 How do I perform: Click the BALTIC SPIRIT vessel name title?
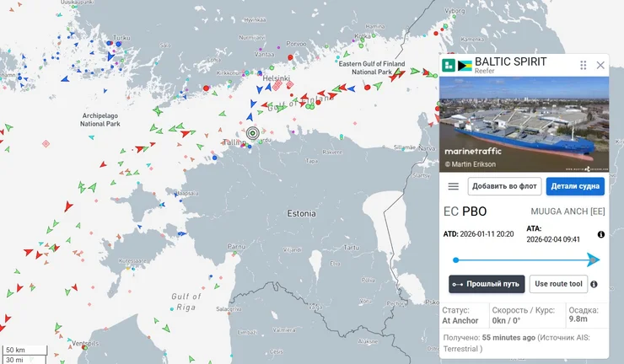[510, 62]
